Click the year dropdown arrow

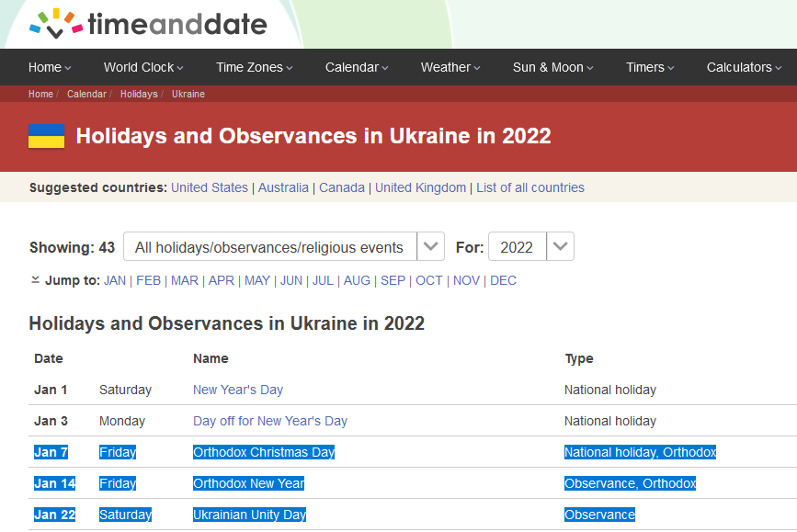click(x=560, y=246)
